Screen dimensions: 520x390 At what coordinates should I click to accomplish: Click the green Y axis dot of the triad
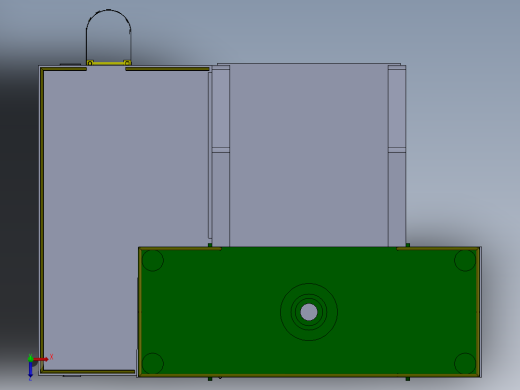pos(30,358)
